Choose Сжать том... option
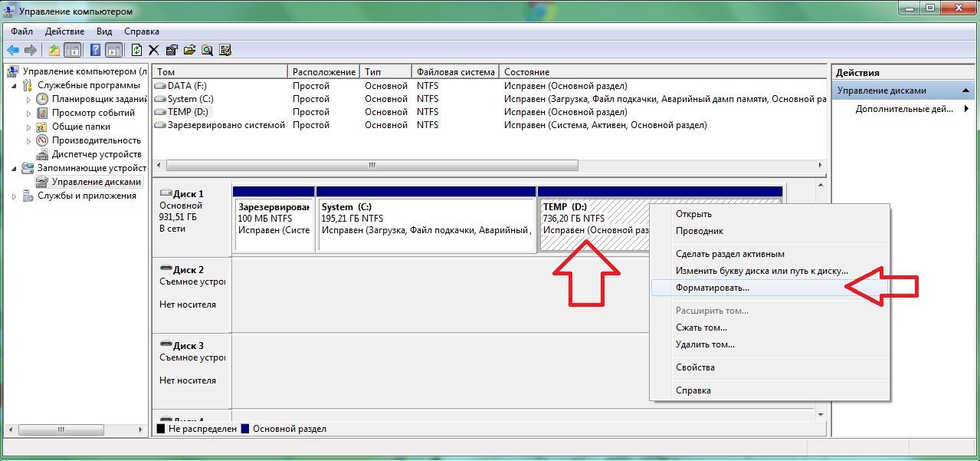The height and width of the screenshot is (461, 980). tap(769, 328)
